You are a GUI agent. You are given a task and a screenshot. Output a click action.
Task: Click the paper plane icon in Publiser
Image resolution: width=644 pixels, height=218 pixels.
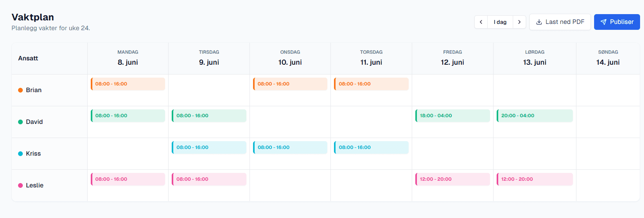click(x=604, y=22)
